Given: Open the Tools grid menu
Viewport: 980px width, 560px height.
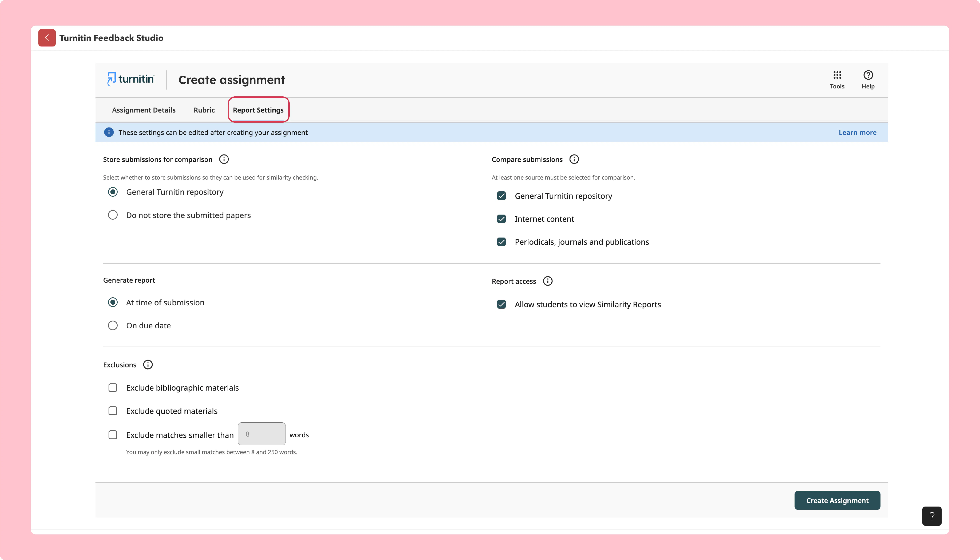Looking at the screenshot, I should click(x=837, y=80).
